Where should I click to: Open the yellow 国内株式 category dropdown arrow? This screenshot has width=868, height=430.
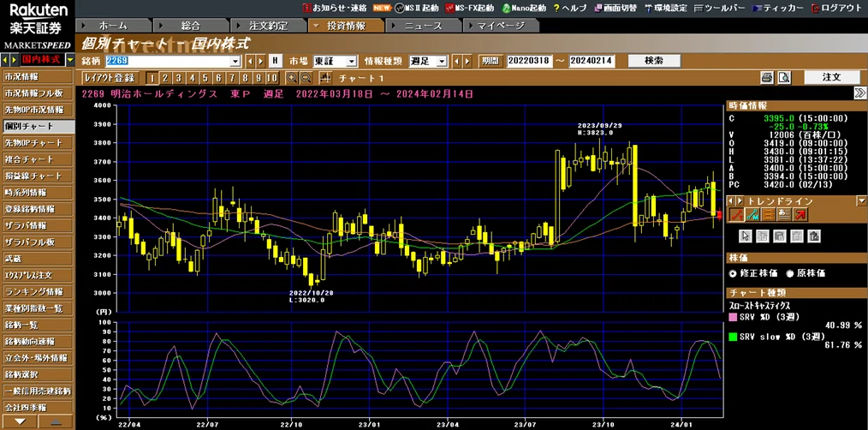(x=70, y=60)
